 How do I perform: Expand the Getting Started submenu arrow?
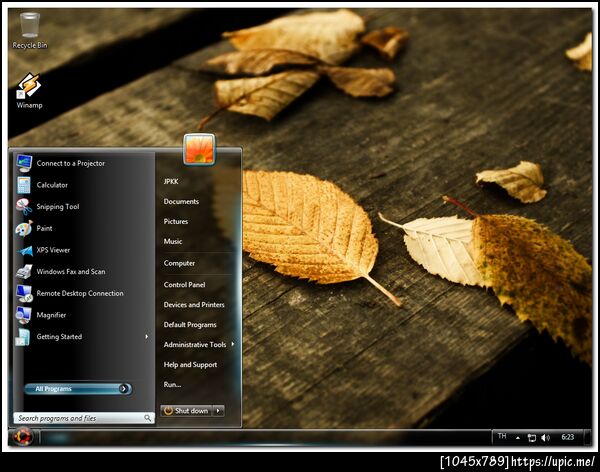click(x=147, y=336)
